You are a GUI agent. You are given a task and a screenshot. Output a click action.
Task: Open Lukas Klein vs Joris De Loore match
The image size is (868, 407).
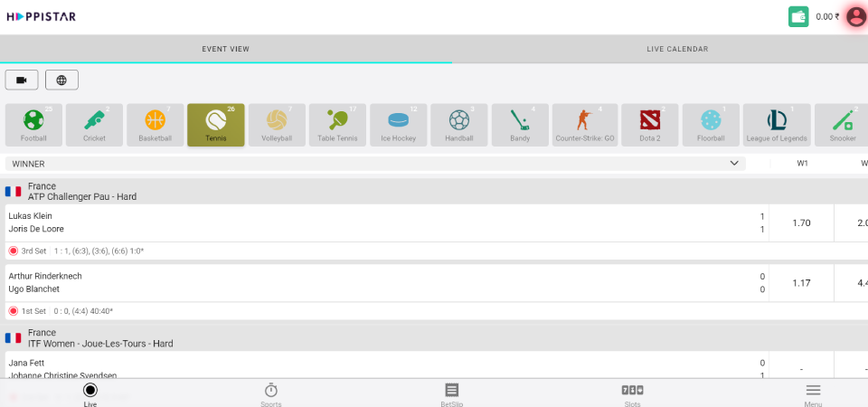[388, 222]
